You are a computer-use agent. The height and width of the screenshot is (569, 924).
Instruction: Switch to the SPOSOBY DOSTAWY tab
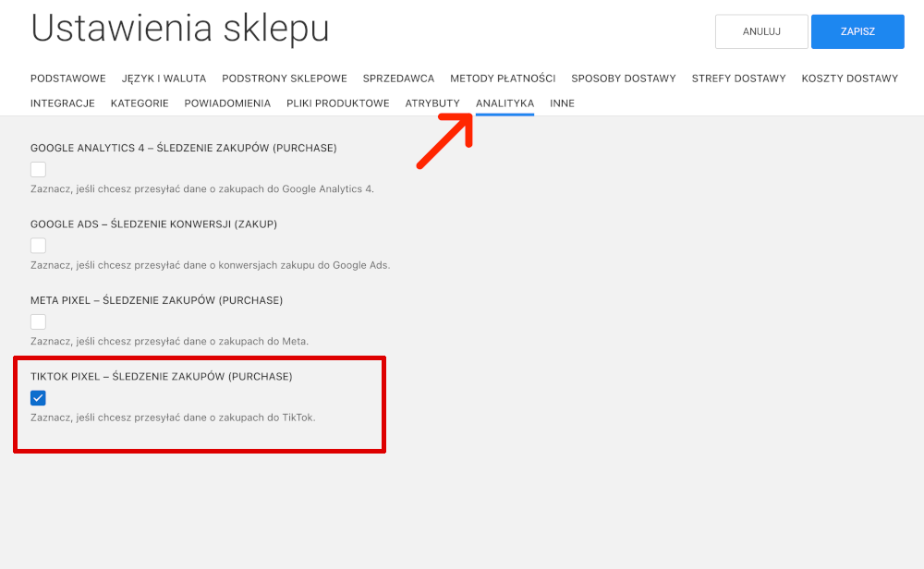pos(624,79)
